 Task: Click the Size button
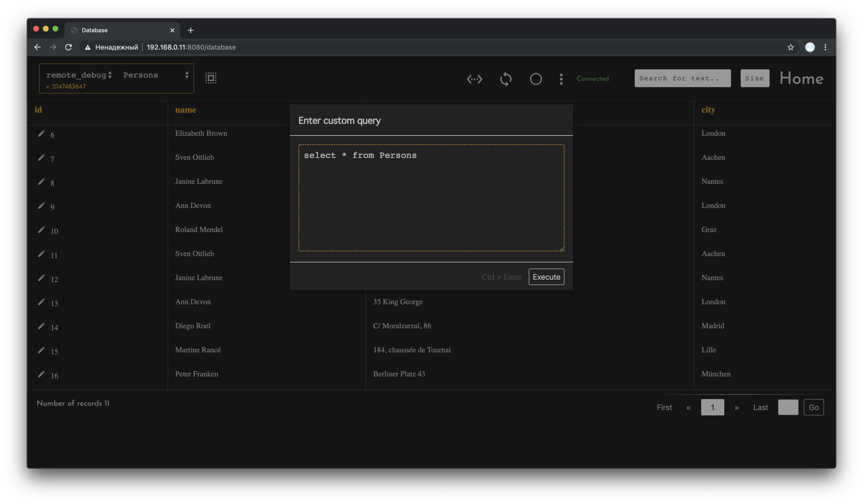click(754, 78)
